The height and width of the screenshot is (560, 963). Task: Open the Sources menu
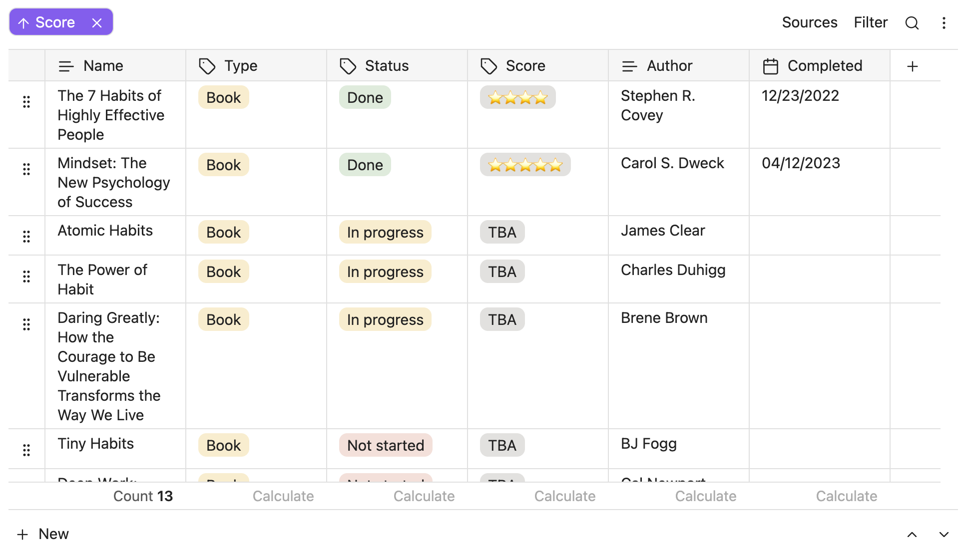point(809,22)
